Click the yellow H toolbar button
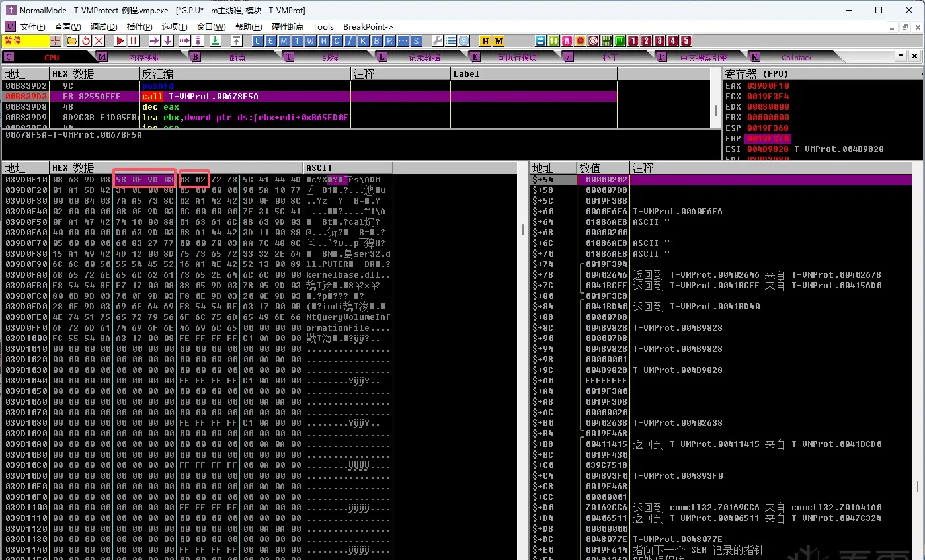The height and width of the screenshot is (560, 925). (x=485, y=41)
